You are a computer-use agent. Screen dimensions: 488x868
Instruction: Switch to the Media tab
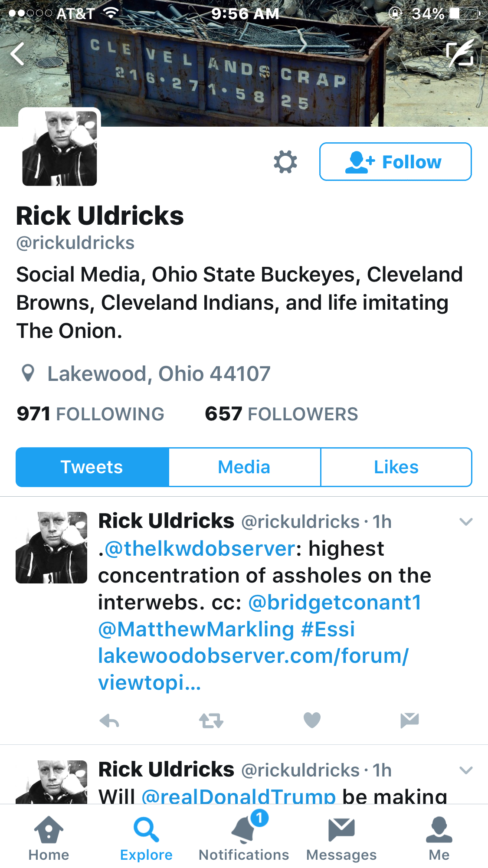244,467
